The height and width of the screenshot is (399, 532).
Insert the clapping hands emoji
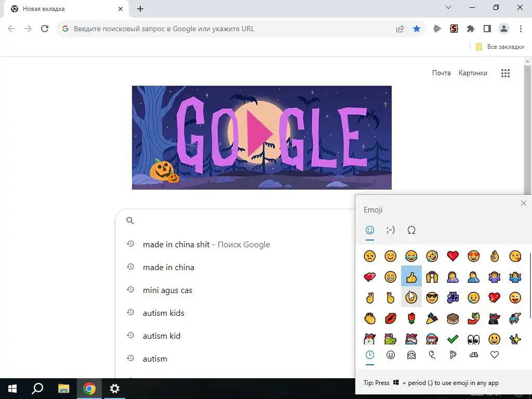369,318
